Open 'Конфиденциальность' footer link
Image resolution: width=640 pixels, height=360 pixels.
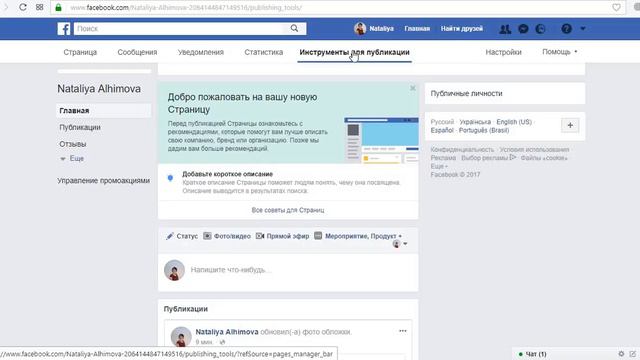click(x=462, y=150)
